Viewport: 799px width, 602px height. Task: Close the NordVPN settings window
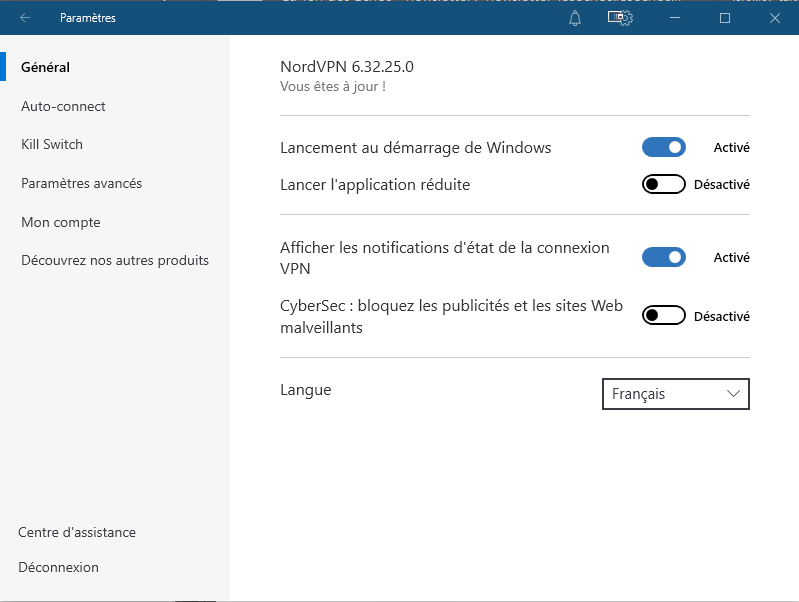[x=775, y=18]
